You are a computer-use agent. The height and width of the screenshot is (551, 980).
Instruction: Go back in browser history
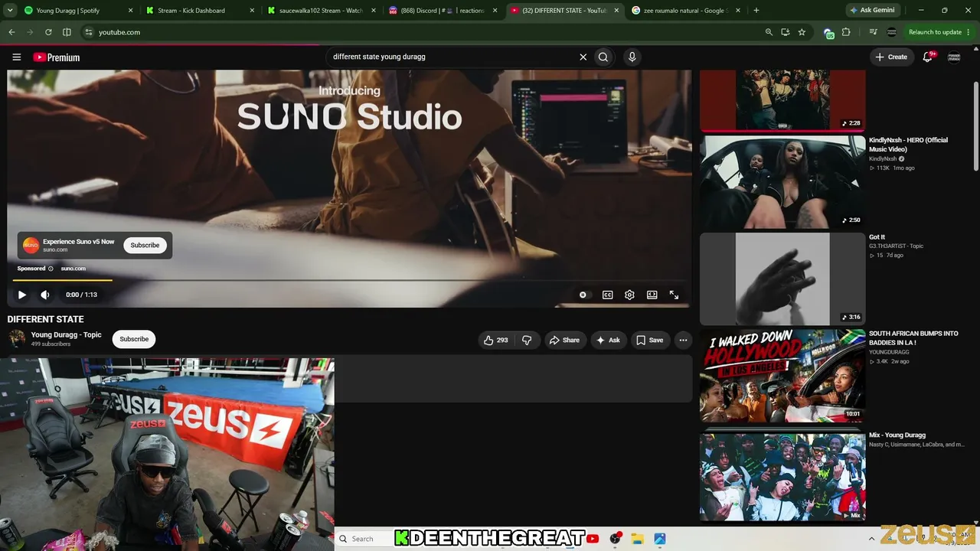point(11,32)
